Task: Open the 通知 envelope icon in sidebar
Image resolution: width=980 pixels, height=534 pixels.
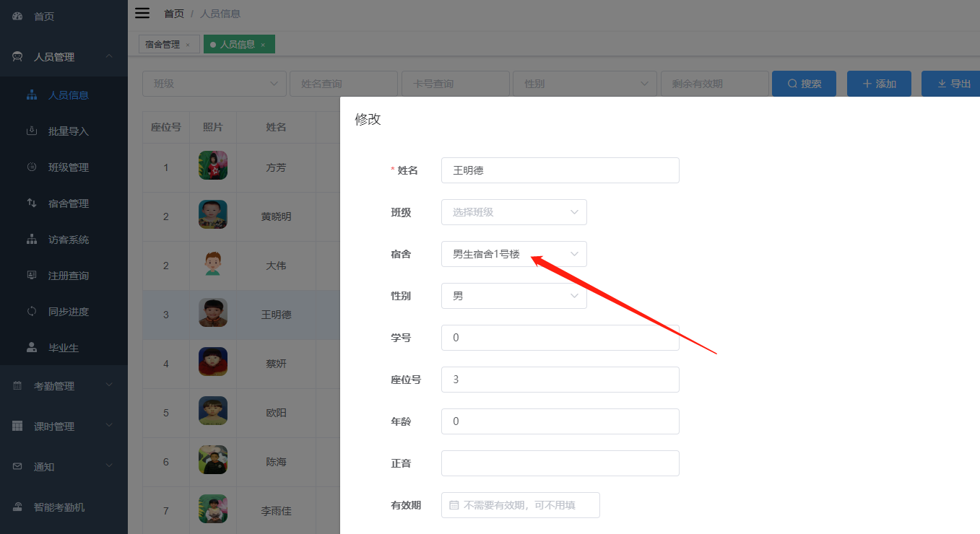Action: click(x=16, y=466)
